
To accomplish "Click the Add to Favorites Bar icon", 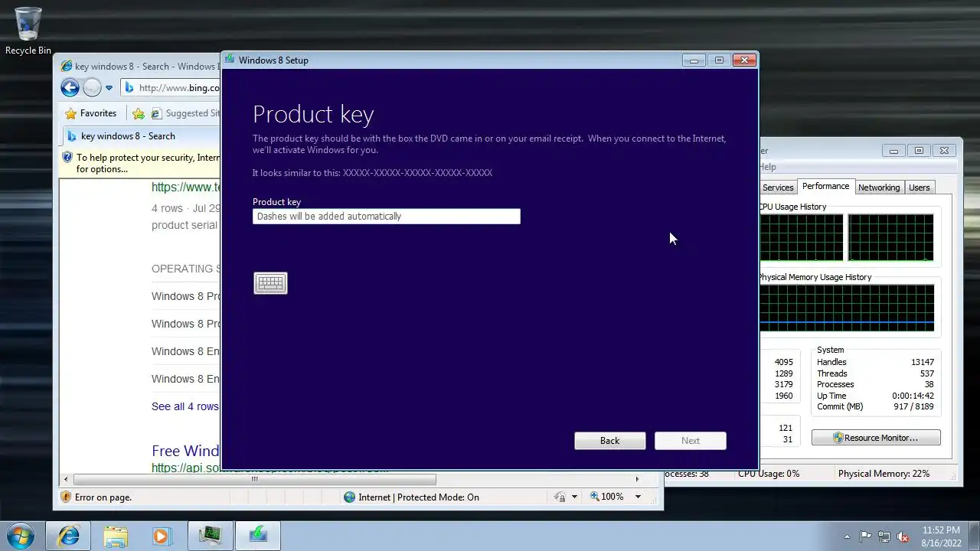I will (x=138, y=113).
